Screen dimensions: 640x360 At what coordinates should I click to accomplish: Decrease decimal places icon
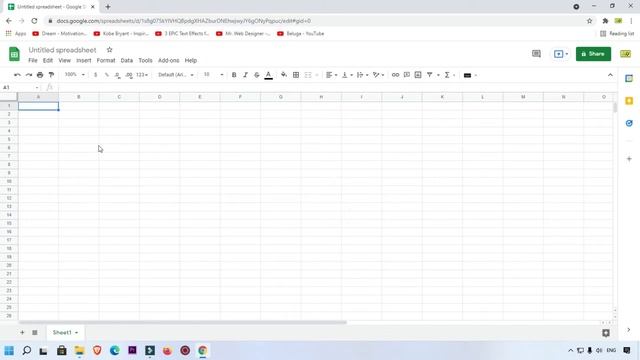tap(118, 75)
